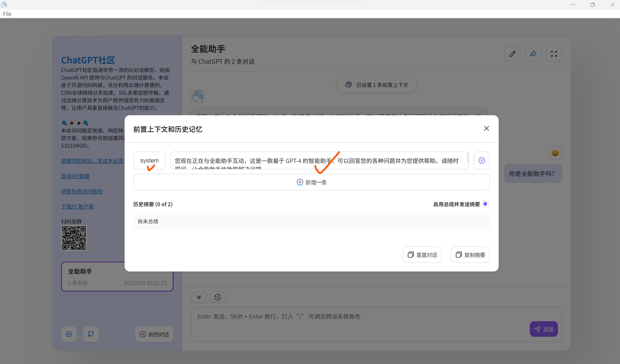Open the 获取免费访问密码 link

tap(82, 191)
